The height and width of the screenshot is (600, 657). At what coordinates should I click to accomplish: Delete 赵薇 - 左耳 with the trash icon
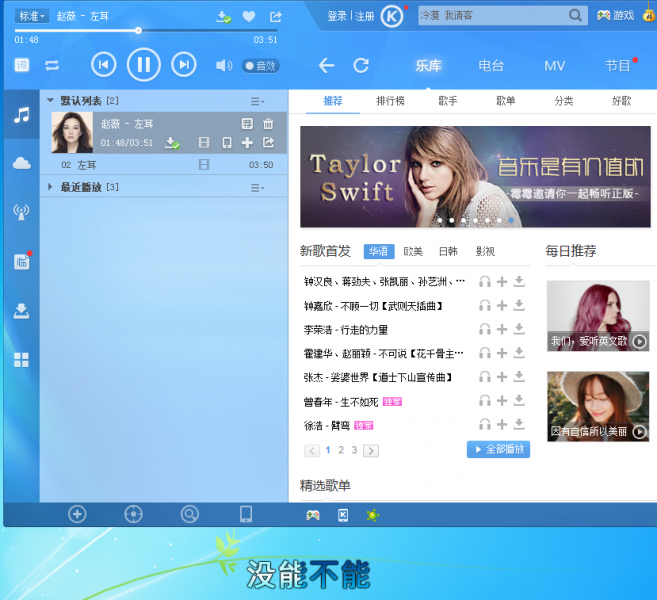tap(268, 123)
